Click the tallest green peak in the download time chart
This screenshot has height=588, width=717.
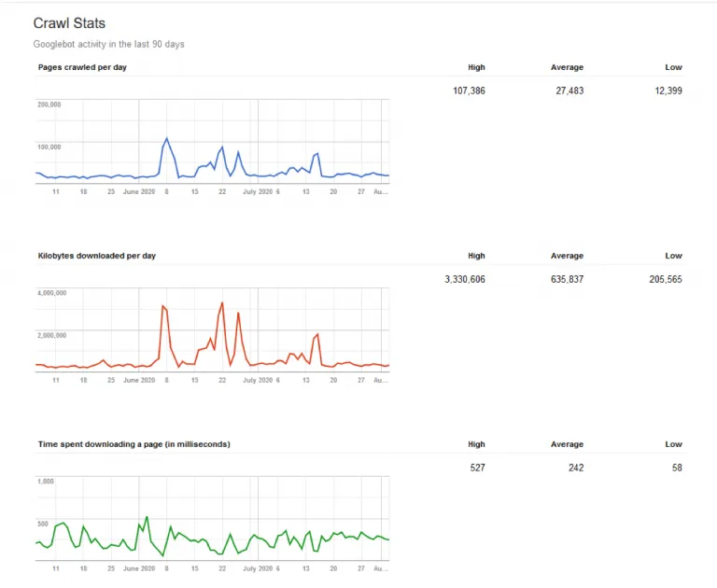coord(147,517)
